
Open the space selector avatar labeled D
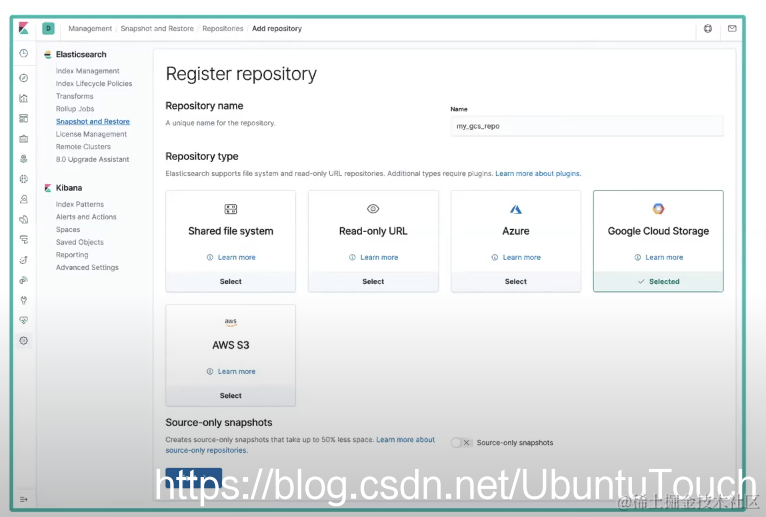(x=48, y=28)
